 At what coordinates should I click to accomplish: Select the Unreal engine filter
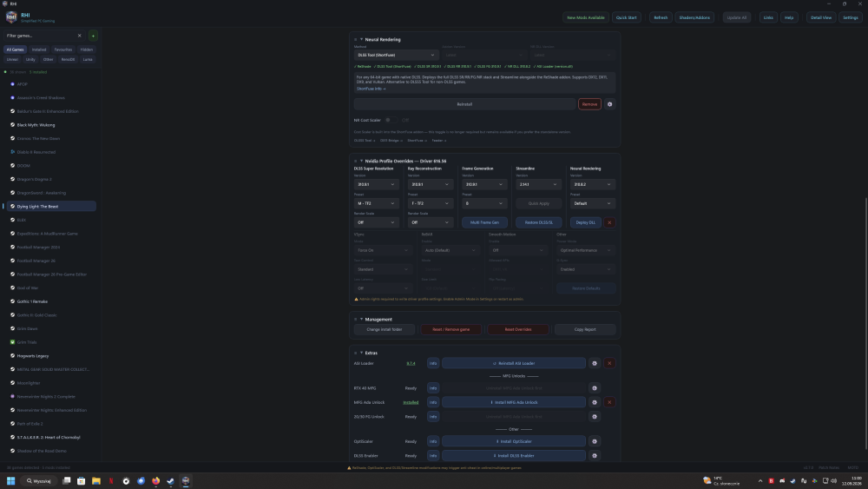point(12,59)
